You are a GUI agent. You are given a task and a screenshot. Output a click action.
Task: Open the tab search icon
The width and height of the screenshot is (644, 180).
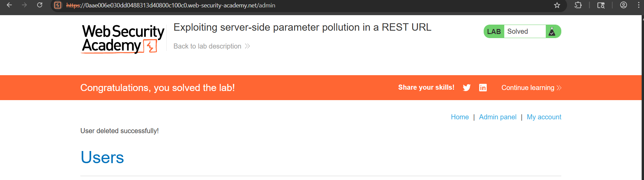pos(601,5)
